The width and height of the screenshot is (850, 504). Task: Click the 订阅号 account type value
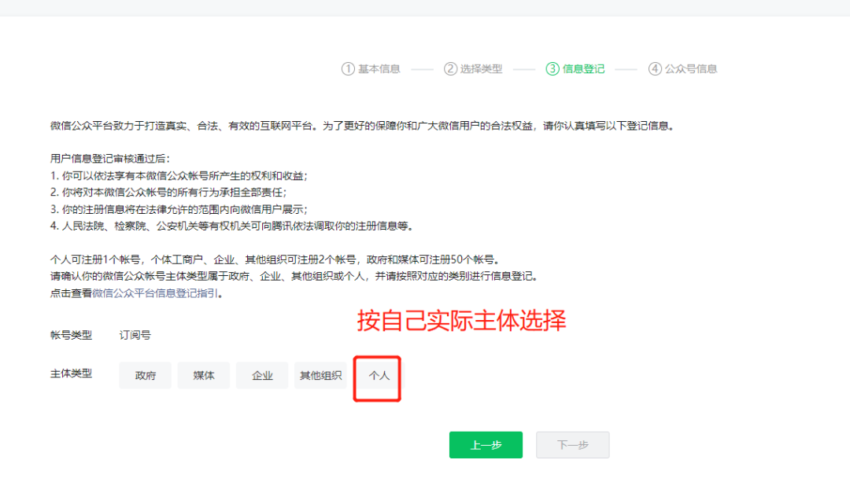point(135,335)
